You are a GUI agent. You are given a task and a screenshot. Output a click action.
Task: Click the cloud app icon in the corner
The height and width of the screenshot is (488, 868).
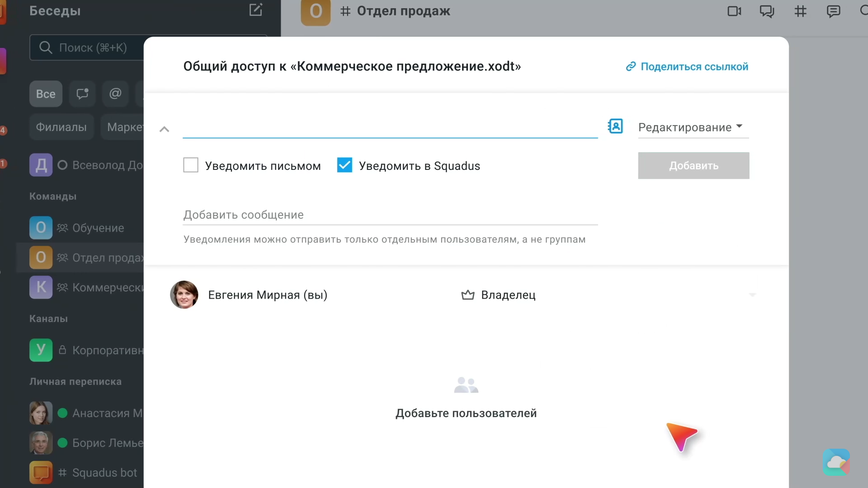pos(836,462)
